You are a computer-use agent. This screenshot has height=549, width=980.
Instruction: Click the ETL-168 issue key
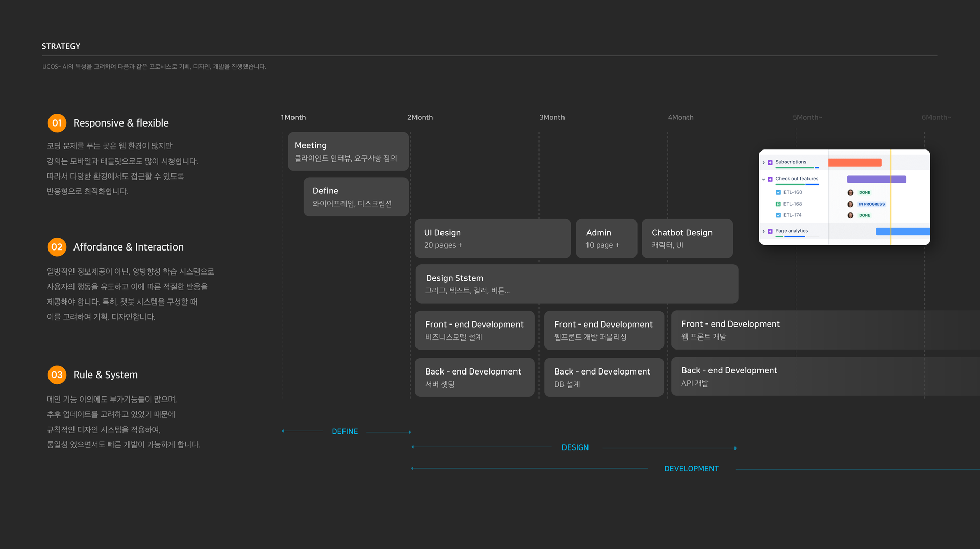click(x=793, y=204)
